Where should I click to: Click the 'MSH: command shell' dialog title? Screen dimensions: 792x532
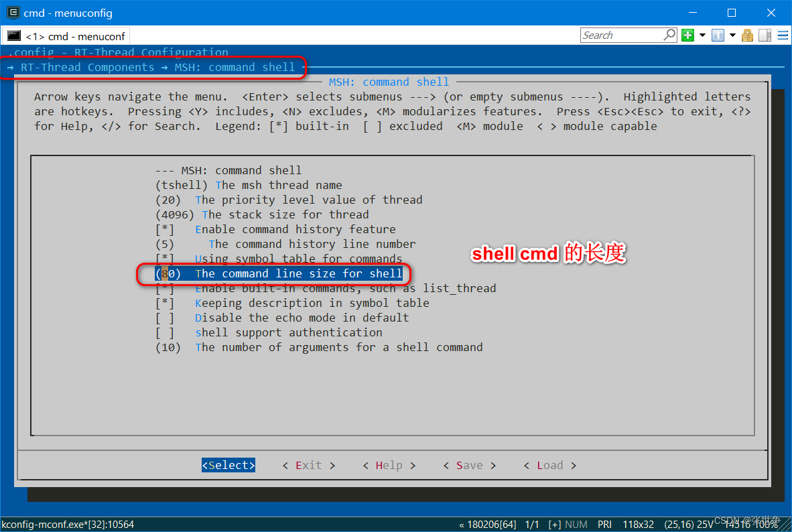click(389, 82)
